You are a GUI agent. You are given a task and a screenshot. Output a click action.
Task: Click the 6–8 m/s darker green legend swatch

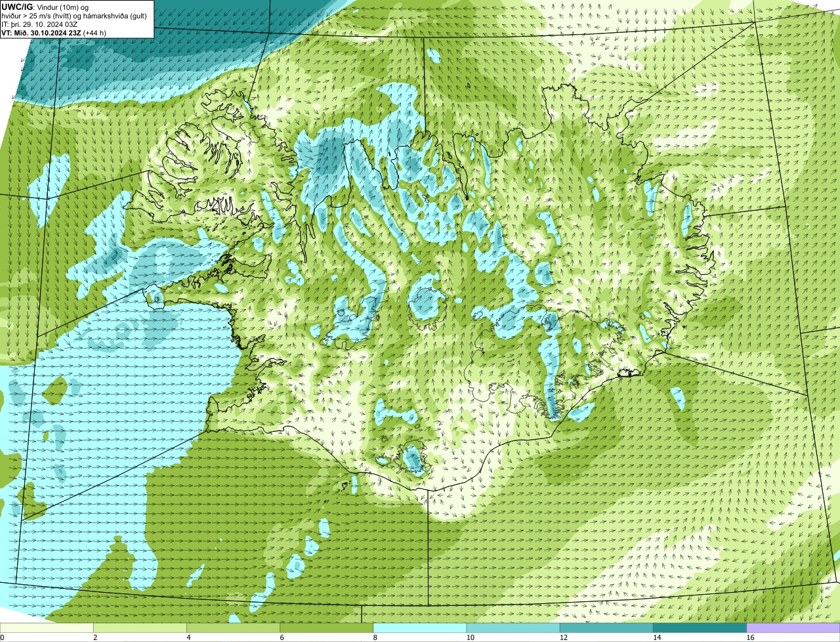pyautogui.click(x=327, y=628)
